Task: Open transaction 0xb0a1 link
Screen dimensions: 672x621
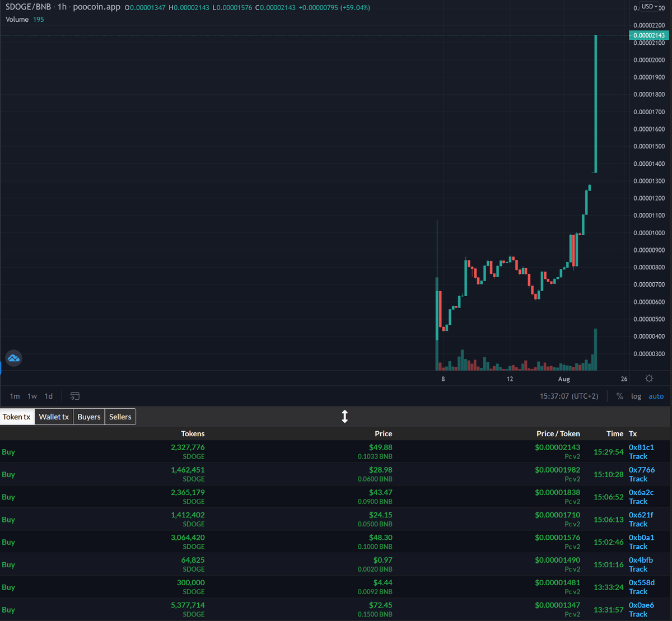Action: [x=641, y=537]
